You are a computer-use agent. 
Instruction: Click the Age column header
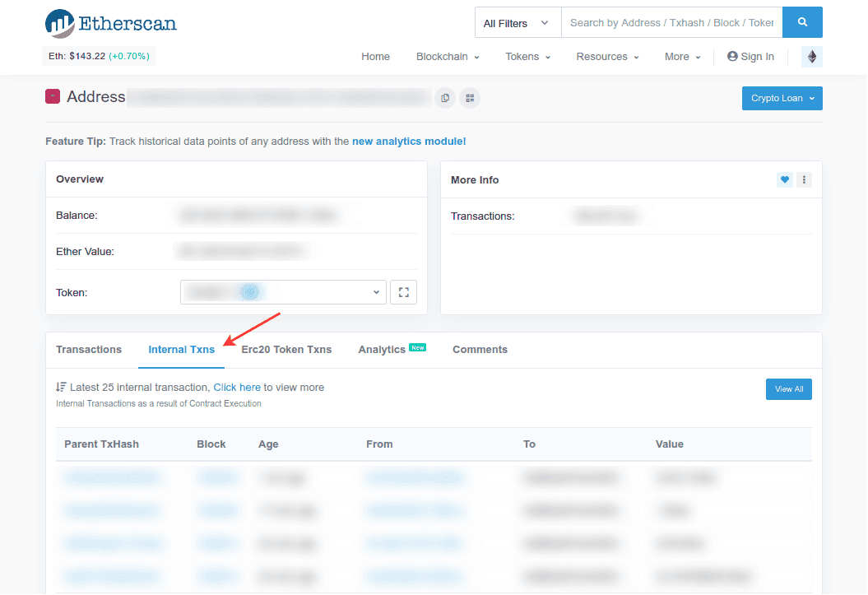(x=268, y=444)
